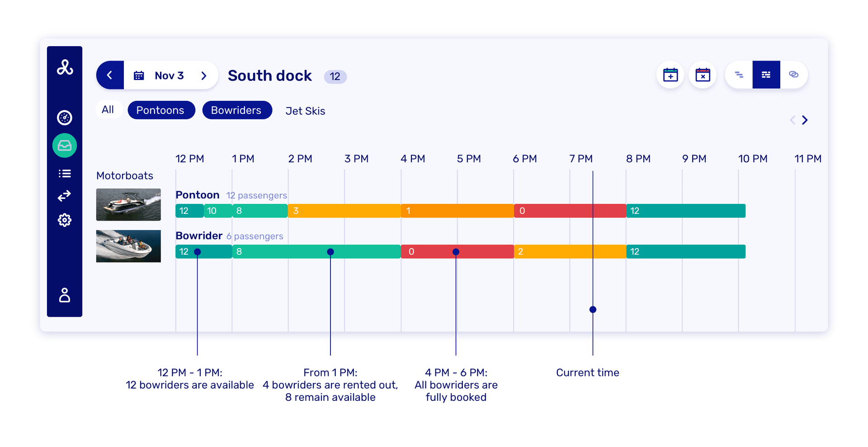Open the dashboard speedometer icon in sidebar
Screen dimensions: 868x447
65,118
